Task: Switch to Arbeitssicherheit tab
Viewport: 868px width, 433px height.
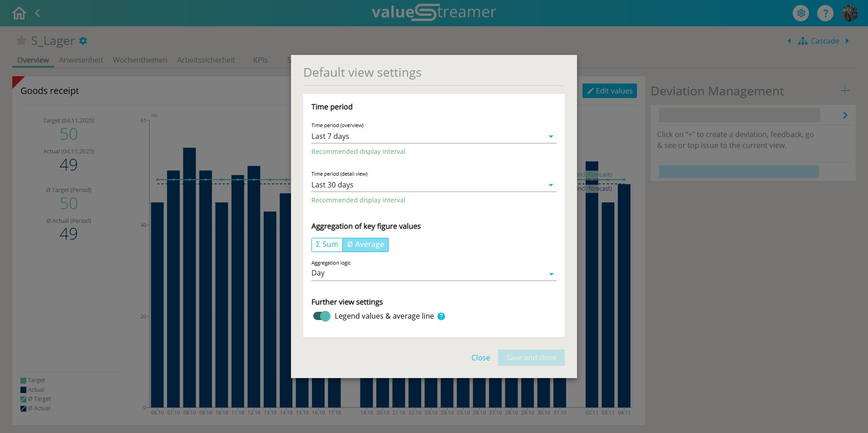Action: pyautogui.click(x=206, y=60)
